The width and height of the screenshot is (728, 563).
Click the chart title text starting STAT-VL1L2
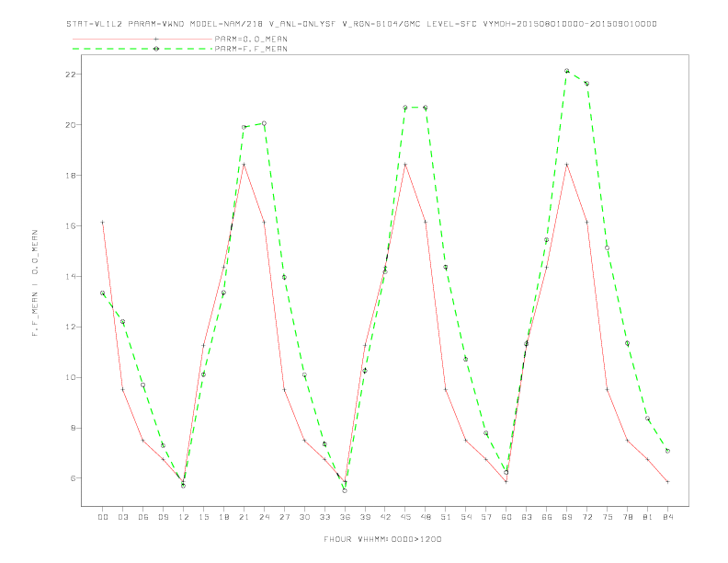pyautogui.click(x=361, y=24)
